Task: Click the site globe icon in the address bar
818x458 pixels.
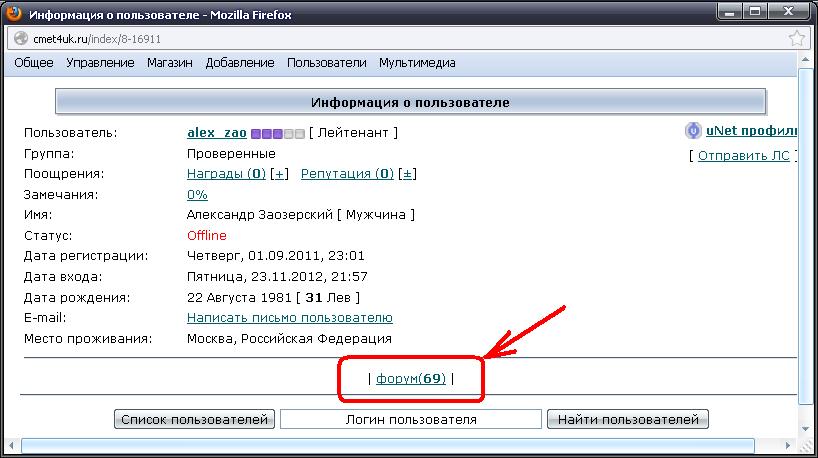Action: point(21,39)
